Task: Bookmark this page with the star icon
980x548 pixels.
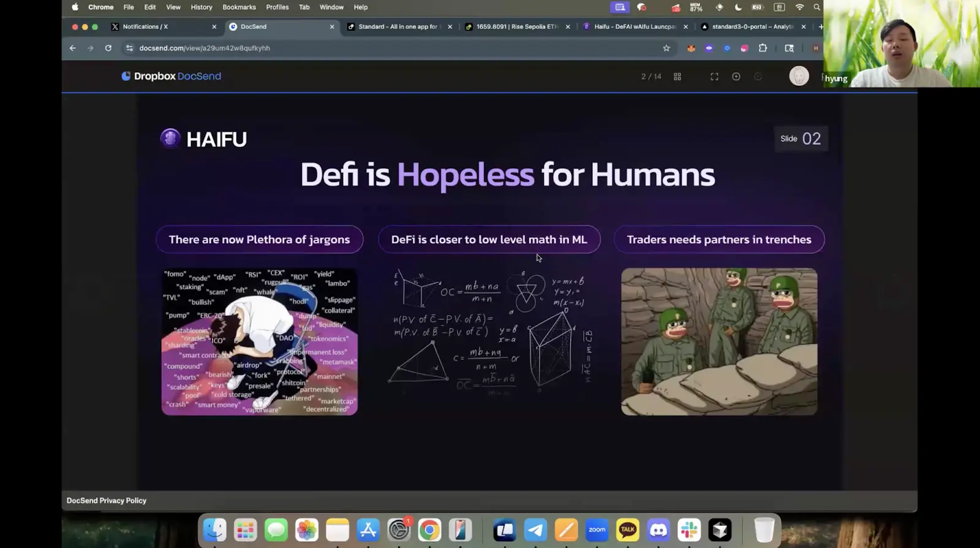Action: pos(666,48)
